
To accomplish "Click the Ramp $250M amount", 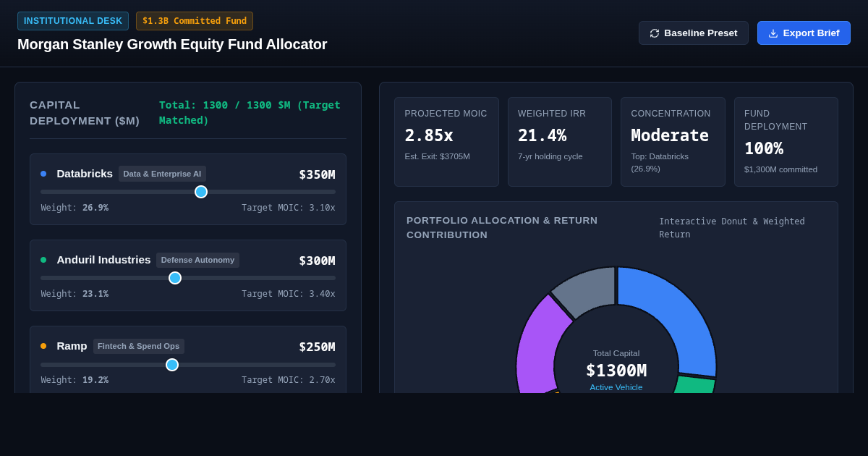I will 317,347.
